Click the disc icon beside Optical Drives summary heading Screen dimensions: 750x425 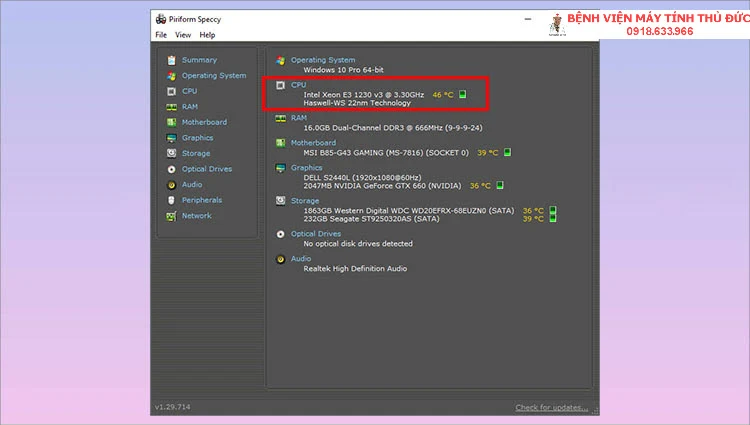tap(281, 234)
